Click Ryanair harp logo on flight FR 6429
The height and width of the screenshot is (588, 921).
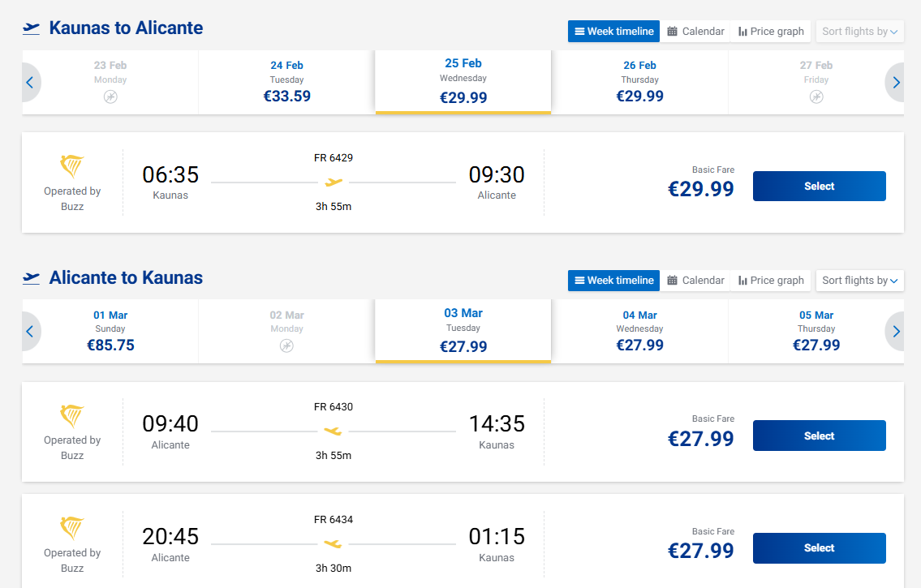(72, 167)
